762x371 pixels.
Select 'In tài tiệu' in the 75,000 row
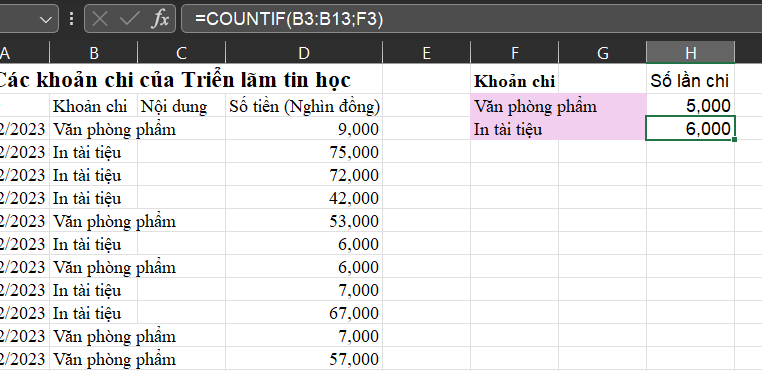tap(93, 152)
